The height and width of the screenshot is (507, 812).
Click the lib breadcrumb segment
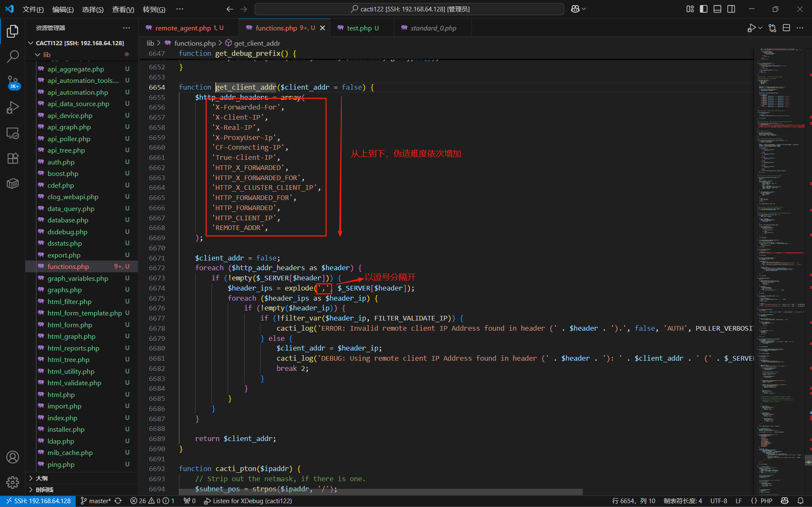point(151,43)
